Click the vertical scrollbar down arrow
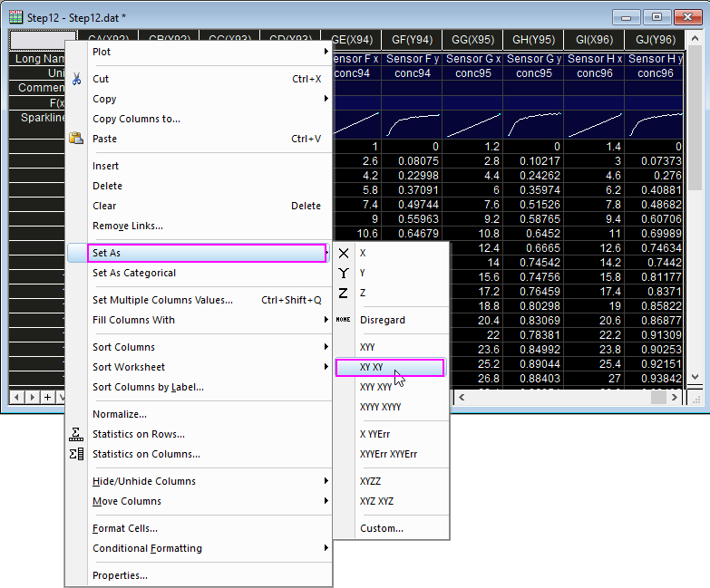 click(x=695, y=376)
